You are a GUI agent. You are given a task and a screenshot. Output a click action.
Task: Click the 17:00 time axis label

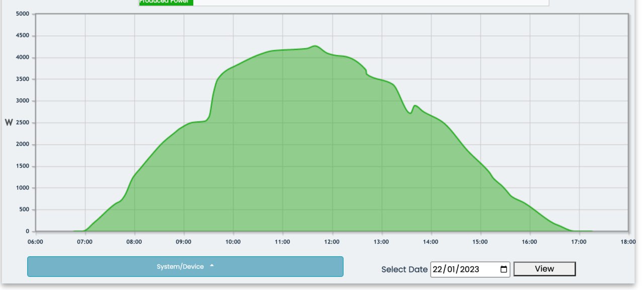click(x=579, y=242)
